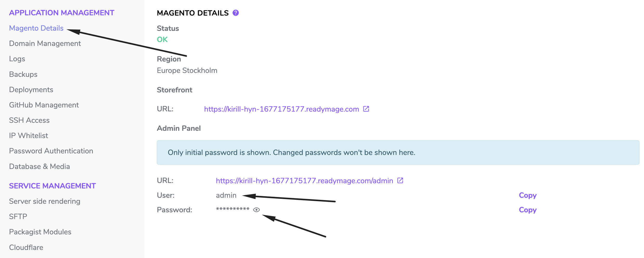Select Database & Media

pyautogui.click(x=40, y=166)
